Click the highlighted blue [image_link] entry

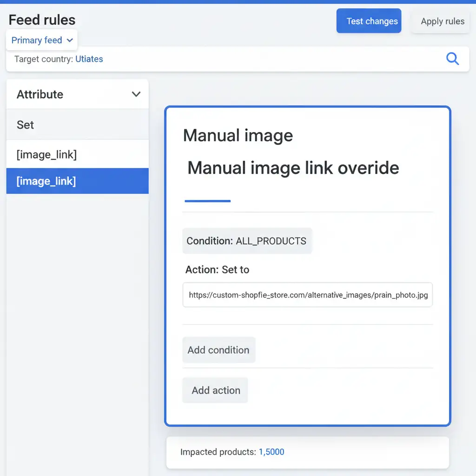(46, 181)
